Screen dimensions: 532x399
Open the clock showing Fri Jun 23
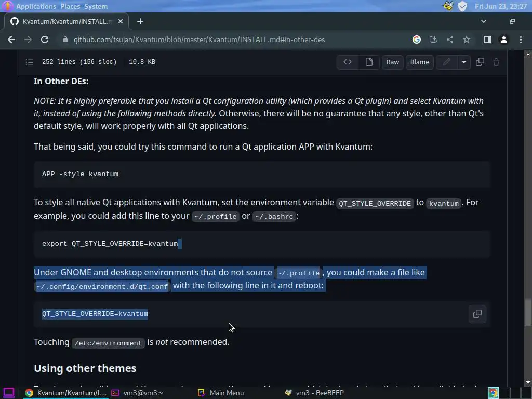pos(501,6)
